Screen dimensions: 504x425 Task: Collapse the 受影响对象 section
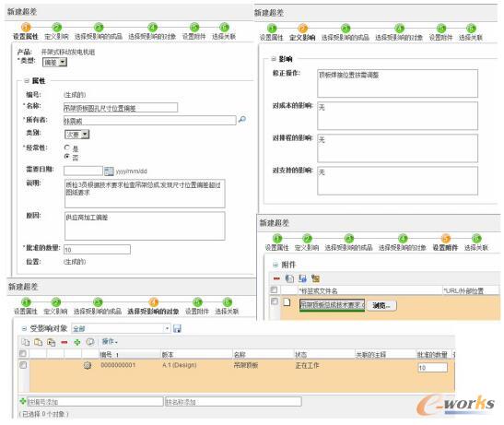(x=24, y=328)
